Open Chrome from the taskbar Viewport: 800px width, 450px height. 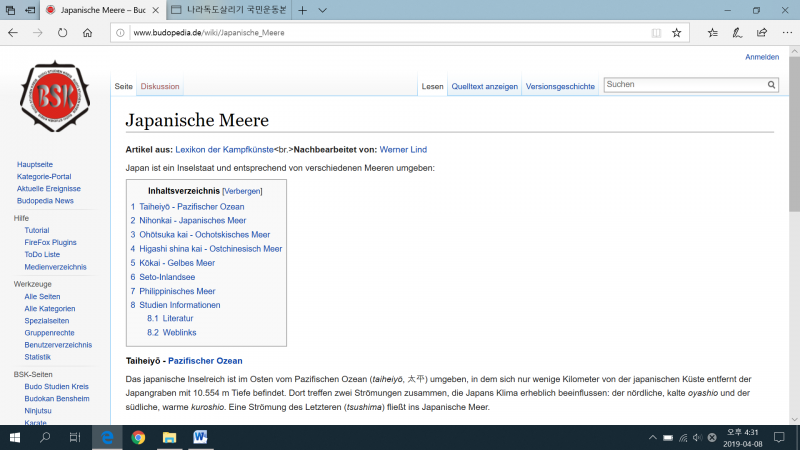(138, 437)
